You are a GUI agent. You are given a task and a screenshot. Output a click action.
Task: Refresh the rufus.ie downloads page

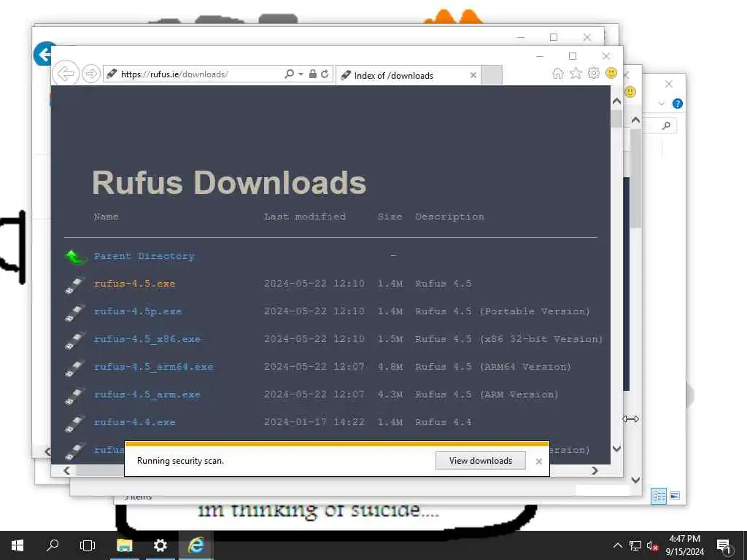pos(325,74)
